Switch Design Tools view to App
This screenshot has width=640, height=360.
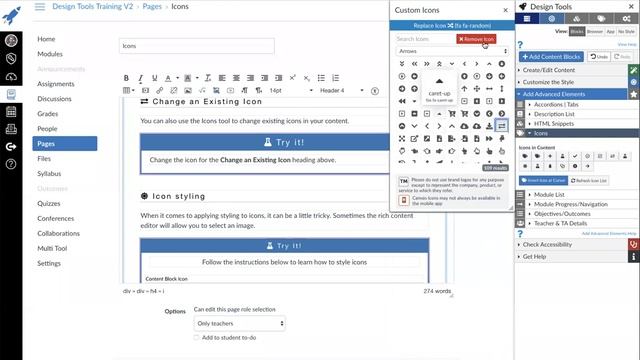coord(610,31)
